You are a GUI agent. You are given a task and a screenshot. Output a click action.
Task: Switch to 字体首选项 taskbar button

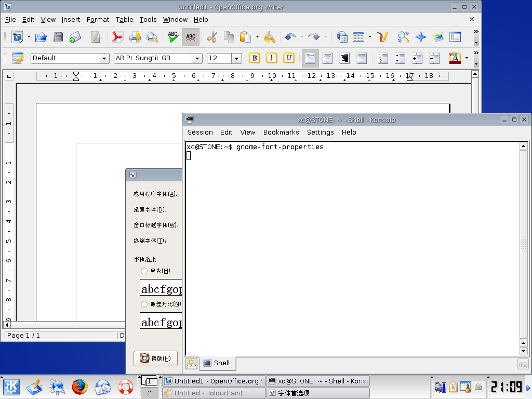[318, 393]
